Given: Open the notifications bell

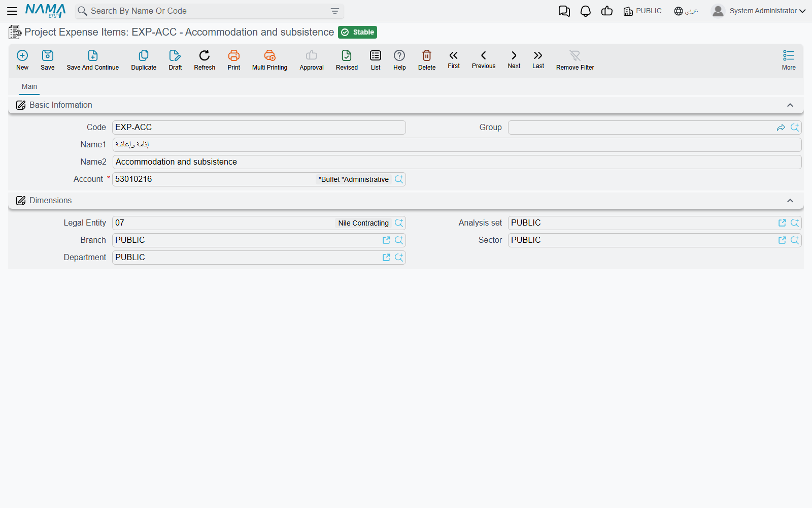Looking at the screenshot, I should 586,11.
